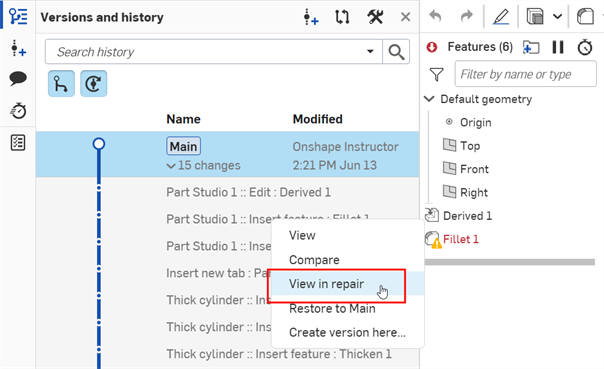Click the Undo arrow in the toolbar

436,16
